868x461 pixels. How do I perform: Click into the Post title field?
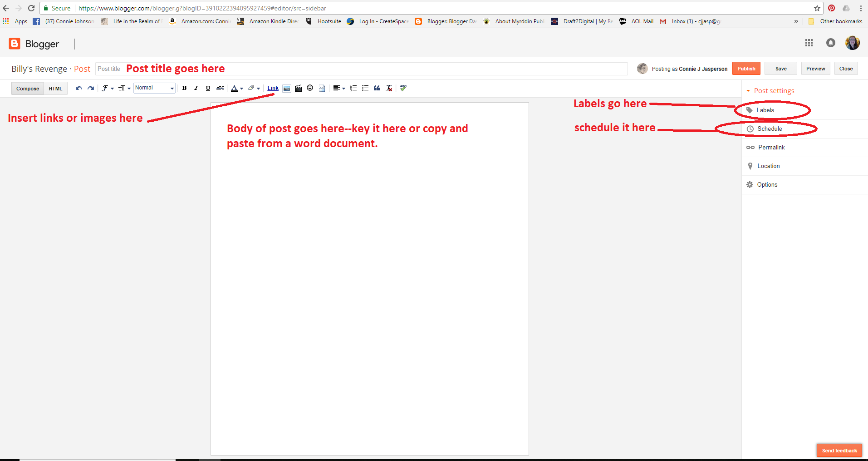point(363,69)
